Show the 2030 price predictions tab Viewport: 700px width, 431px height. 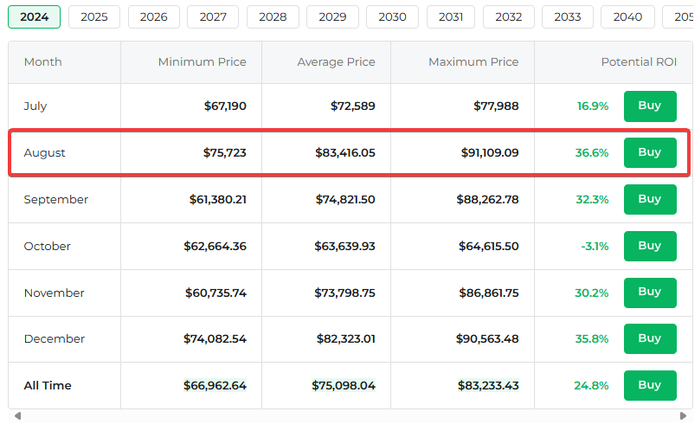(392, 17)
